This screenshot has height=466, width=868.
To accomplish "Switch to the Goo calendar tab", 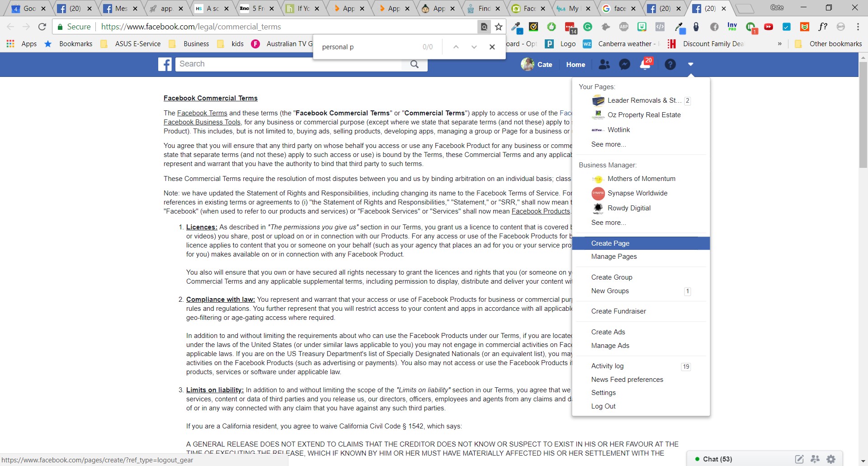I will pos(28,8).
